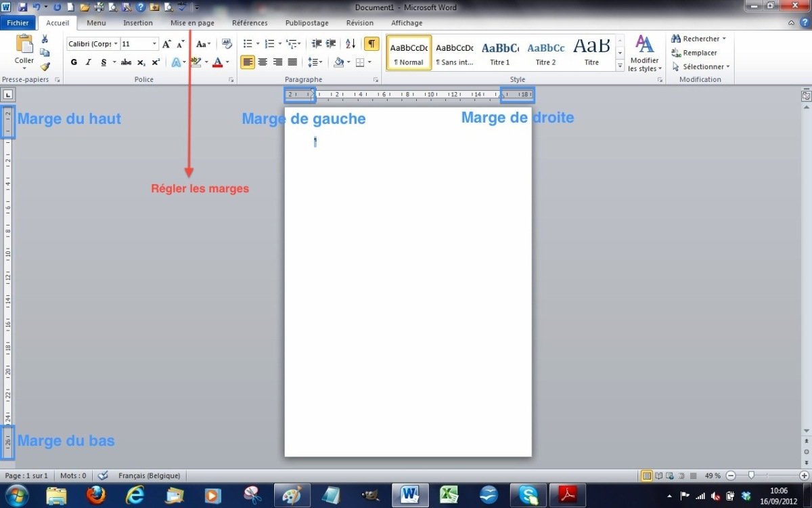Enable center text alignment
Image resolution: width=812 pixels, height=508 pixels.
pos(264,62)
